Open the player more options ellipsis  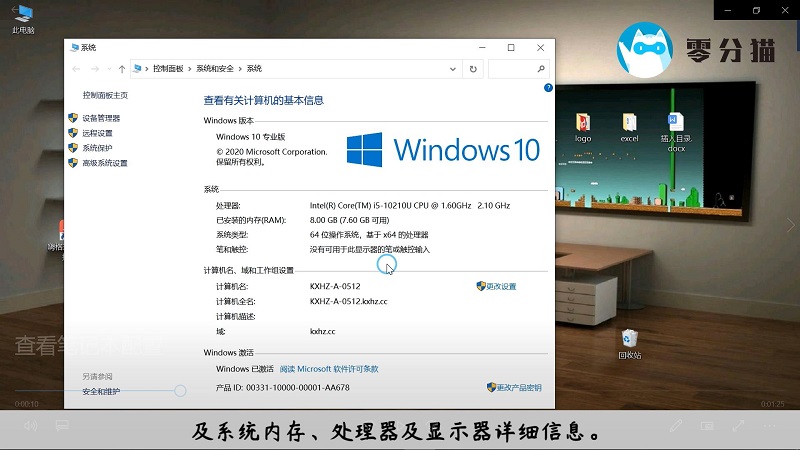click(x=770, y=426)
